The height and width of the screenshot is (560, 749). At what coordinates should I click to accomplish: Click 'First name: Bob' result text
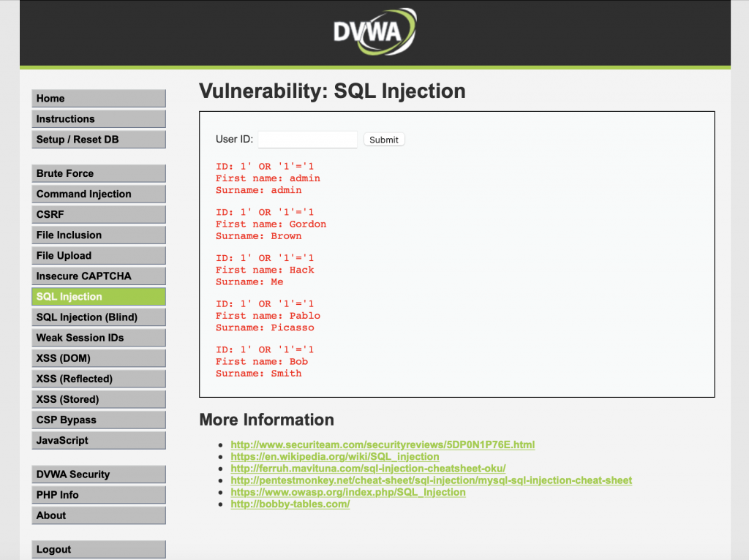point(262,361)
